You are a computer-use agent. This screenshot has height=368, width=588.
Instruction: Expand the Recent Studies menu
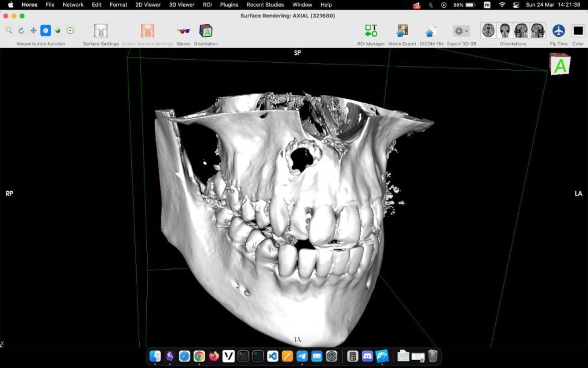point(265,5)
